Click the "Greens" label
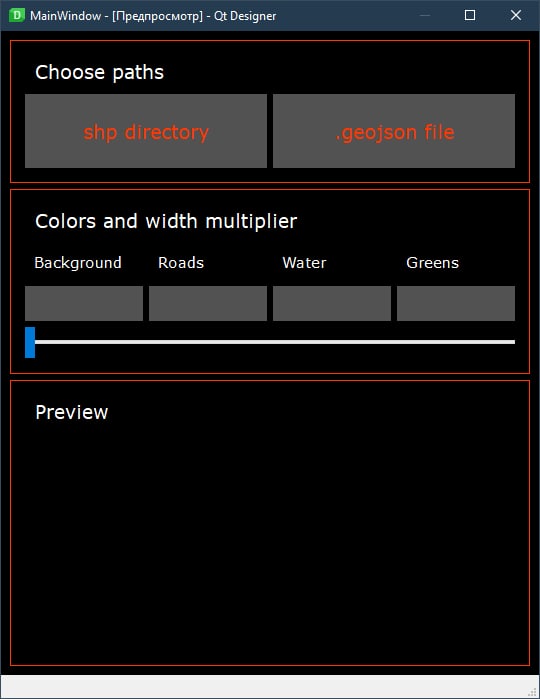Screen dimensions: 540x699 point(432,263)
